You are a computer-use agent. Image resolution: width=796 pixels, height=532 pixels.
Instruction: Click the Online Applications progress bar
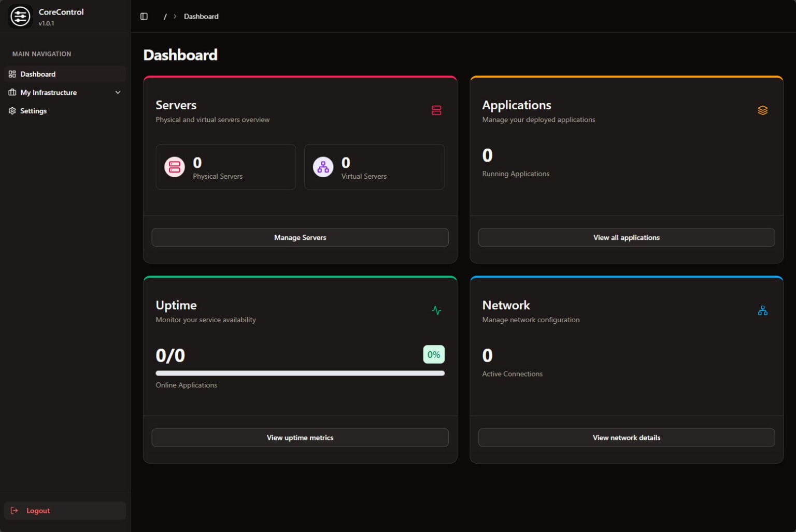pos(300,373)
